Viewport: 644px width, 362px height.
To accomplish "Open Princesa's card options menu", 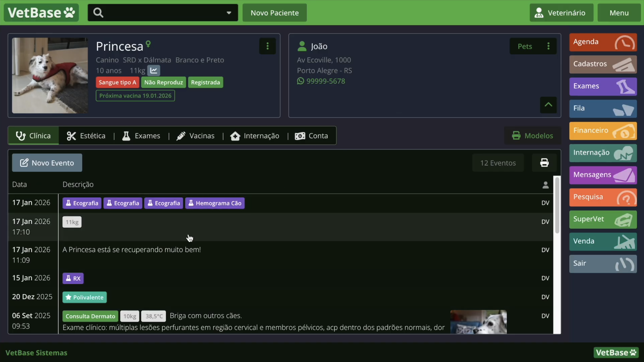I will click(x=267, y=46).
